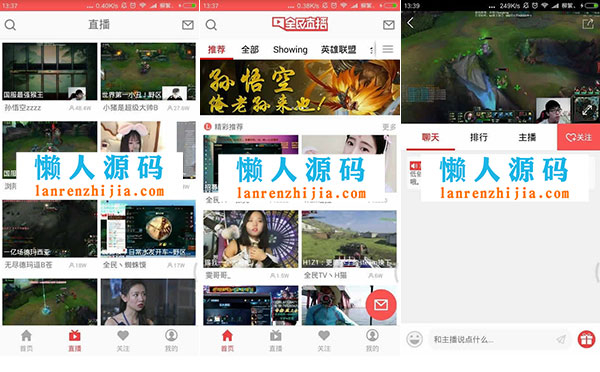
Task: Tap 我的 profile in the 直播 screen's bottom bar
Action: click(171, 340)
